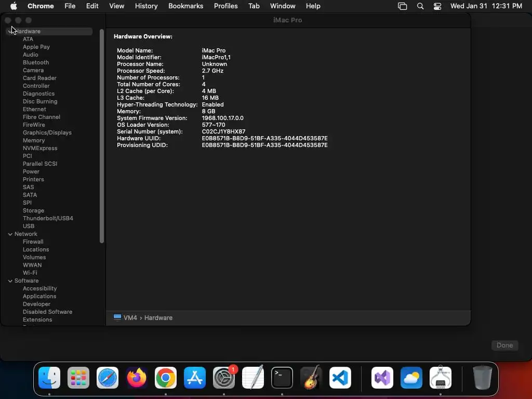Image resolution: width=532 pixels, height=399 pixels.
Task: Launch Safari from the dock
Action: coord(108,378)
